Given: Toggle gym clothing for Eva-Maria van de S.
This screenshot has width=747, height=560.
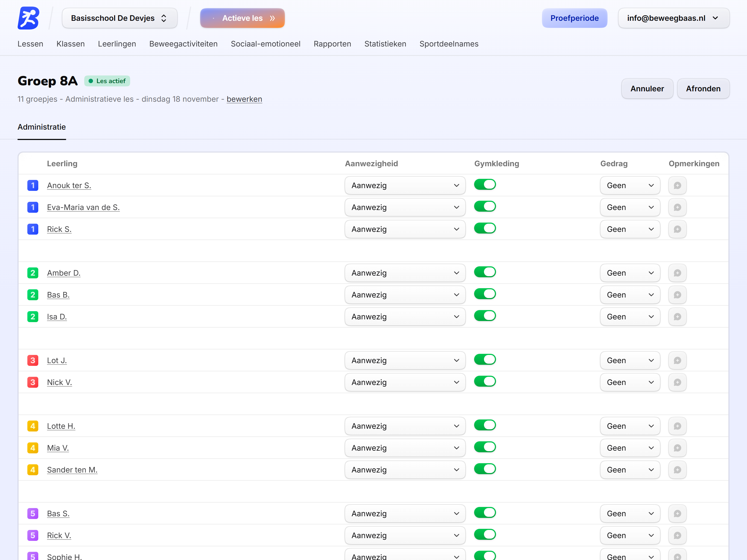Looking at the screenshot, I should [485, 206].
